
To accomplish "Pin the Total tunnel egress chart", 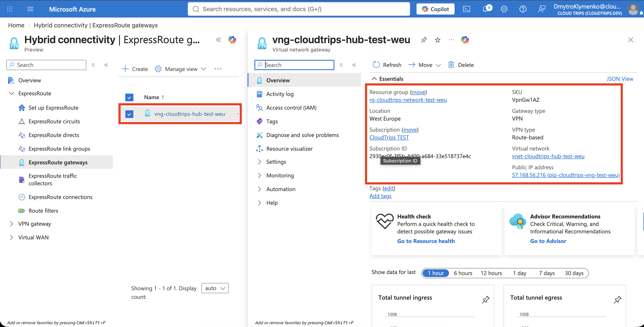I will tap(617, 299).
